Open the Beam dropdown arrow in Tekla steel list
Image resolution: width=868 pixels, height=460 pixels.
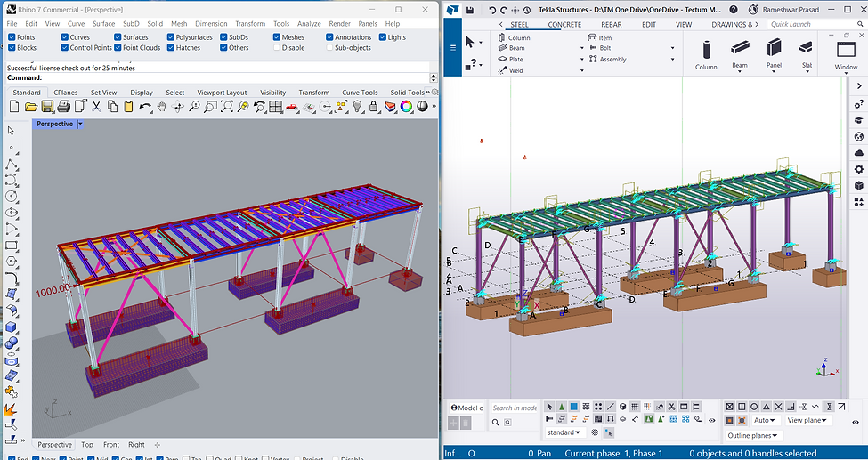582,48
